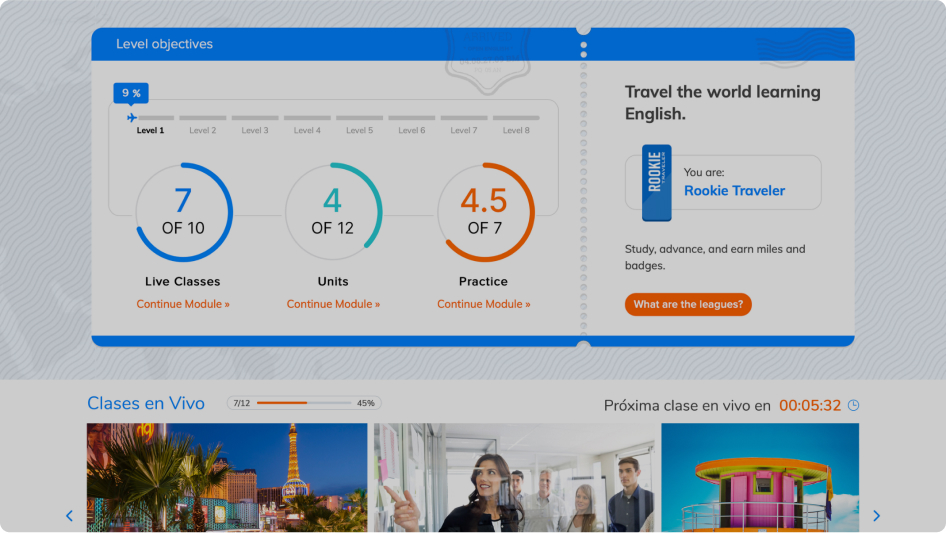Click the Rookie Traveler badge icon
The height and width of the screenshot is (533, 946).
[656, 183]
